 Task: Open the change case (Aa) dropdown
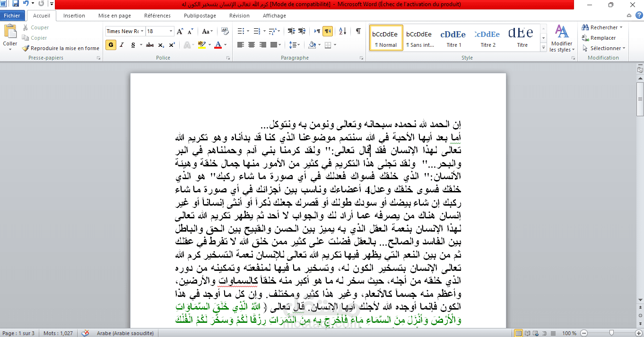tap(207, 32)
